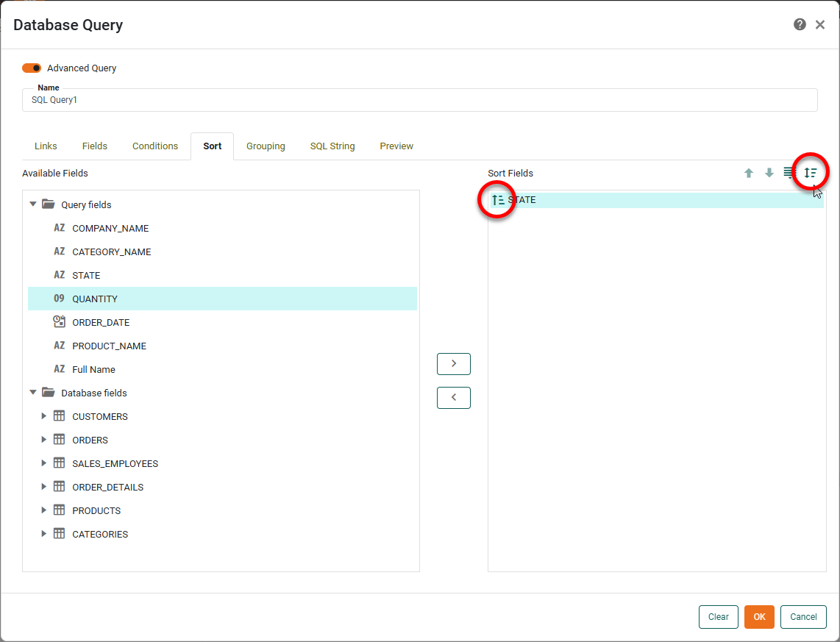This screenshot has height=642, width=840.
Task: Disable the Advanced Query toggle
Action: tap(31, 68)
